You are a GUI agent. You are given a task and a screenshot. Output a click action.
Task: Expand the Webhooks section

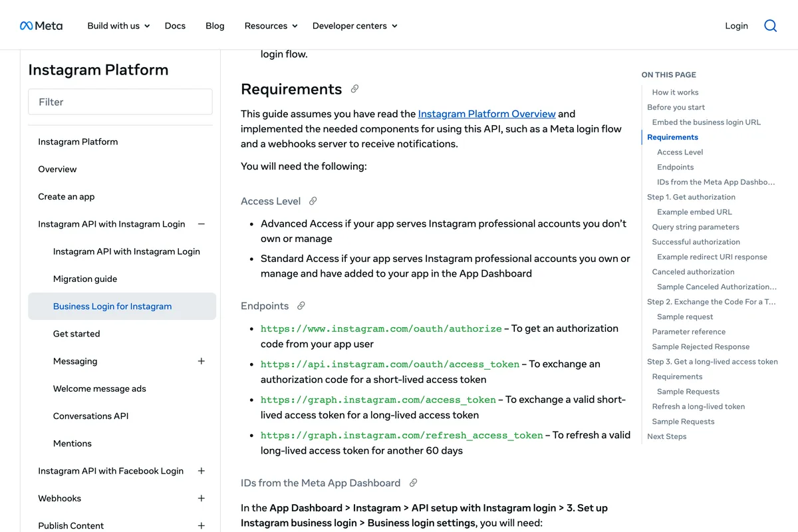pyautogui.click(x=201, y=498)
